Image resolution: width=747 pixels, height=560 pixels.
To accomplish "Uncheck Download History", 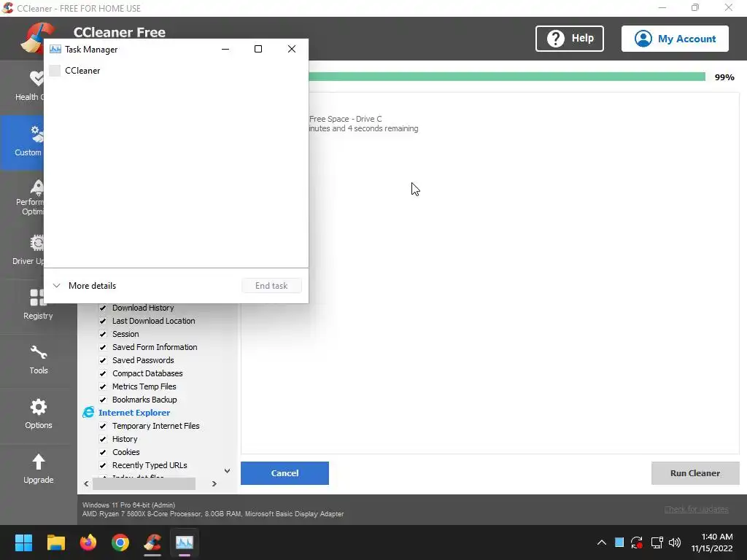I will click(103, 308).
